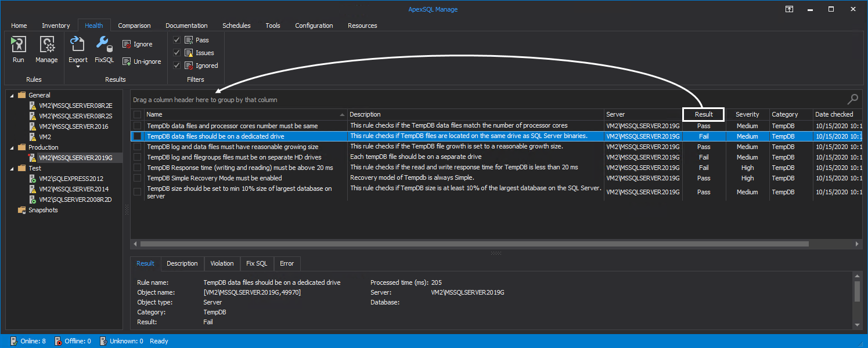Run the health check rules
The image size is (868, 348).
pyautogui.click(x=19, y=49)
